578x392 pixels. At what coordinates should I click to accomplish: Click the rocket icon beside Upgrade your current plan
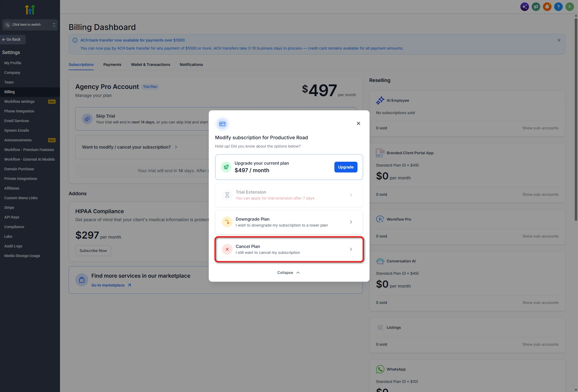click(x=226, y=167)
